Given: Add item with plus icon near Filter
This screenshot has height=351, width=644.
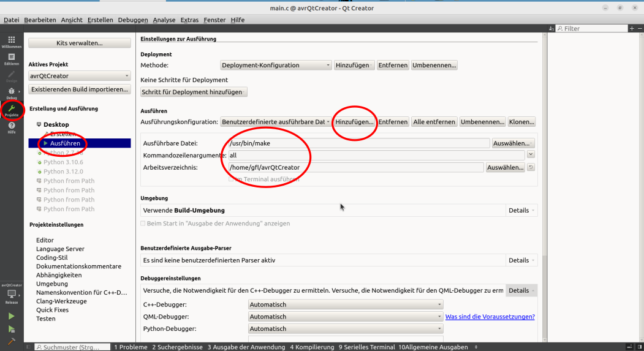Looking at the screenshot, I should [x=632, y=28].
